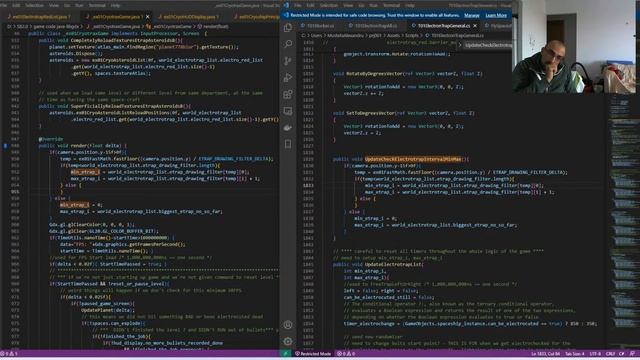
Task: Click Users breadcrumb in the right window
Action: pos(316,36)
